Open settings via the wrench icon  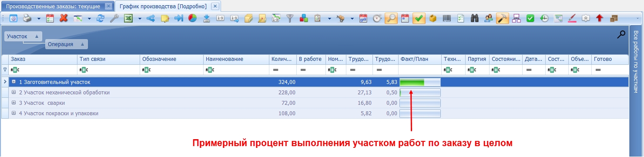click(114, 18)
